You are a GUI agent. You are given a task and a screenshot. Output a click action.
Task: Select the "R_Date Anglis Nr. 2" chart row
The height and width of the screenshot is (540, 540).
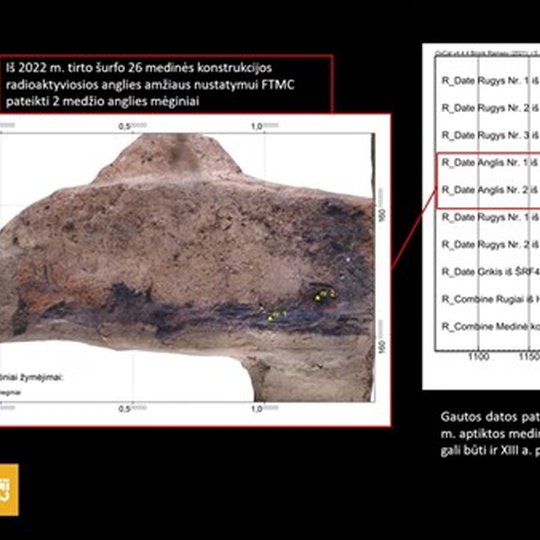click(x=490, y=190)
